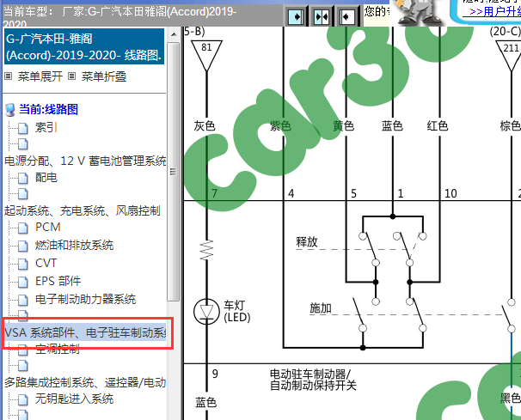Viewport: 521px width, 420px height.
Task: Click the page icon next to PCM
Action: (22, 228)
